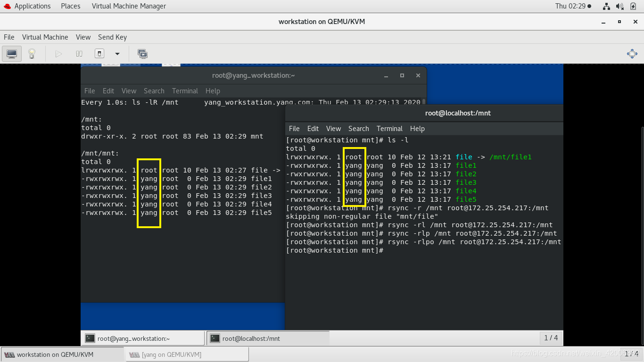The height and width of the screenshot is (362, 644).
Task: Click guest workspace switcher showing 1 / 4
Action: [551, 337]
